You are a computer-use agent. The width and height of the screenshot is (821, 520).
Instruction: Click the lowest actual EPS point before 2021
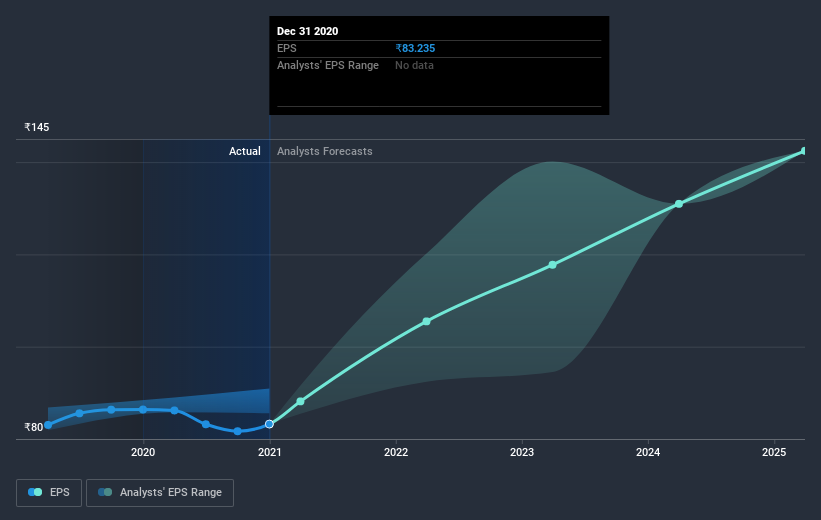coord(238,431)
